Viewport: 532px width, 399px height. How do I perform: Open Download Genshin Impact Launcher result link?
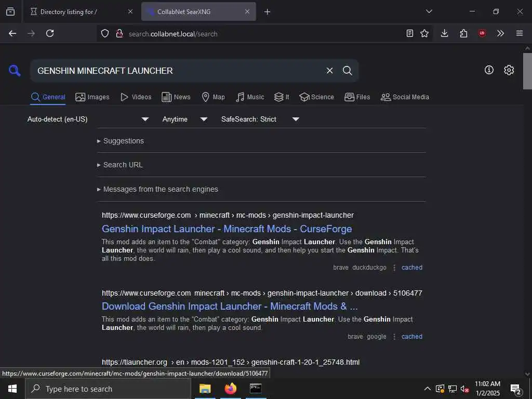click(230, 306)
